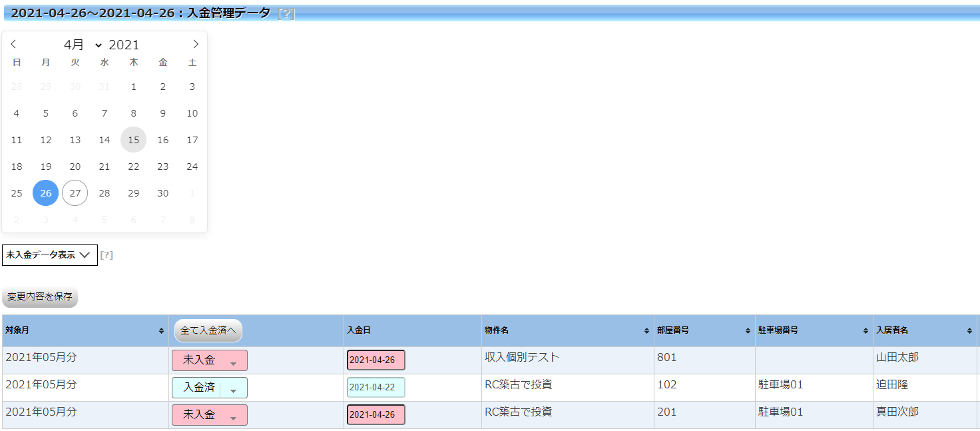Click the 全て入金済へ button
This screenshot has width=980, height=431.
[x=207, y=330]
